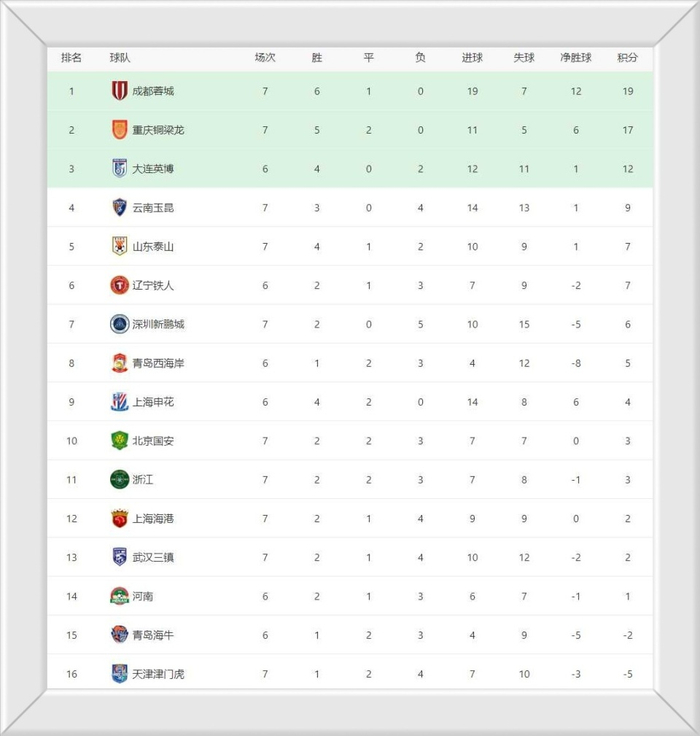
Task: Click the 重庆铜梁龙 team logo
Action: tap(120, 130)
